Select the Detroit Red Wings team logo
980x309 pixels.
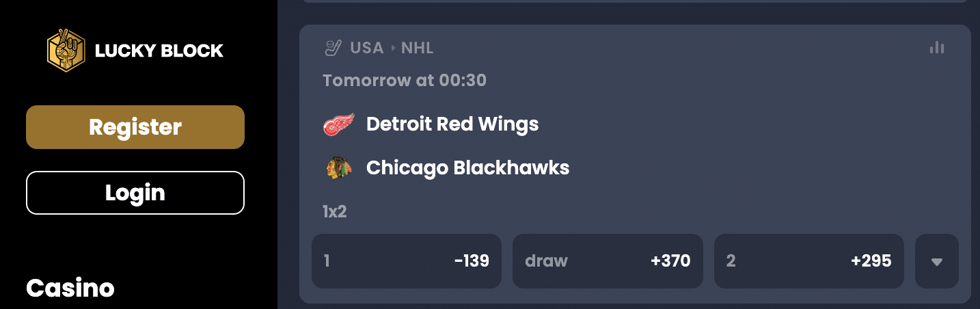[339, 124]
